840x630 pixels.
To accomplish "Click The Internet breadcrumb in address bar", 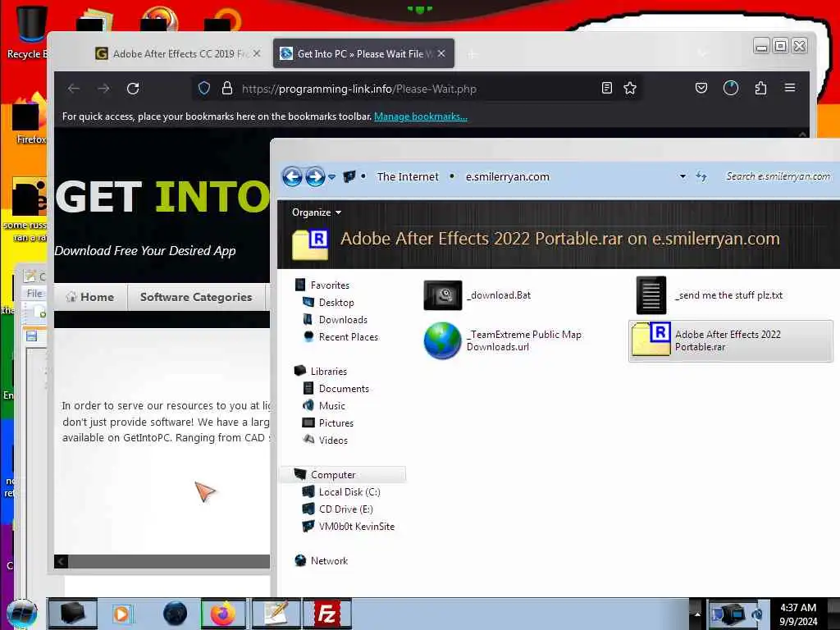I will 408,177.
